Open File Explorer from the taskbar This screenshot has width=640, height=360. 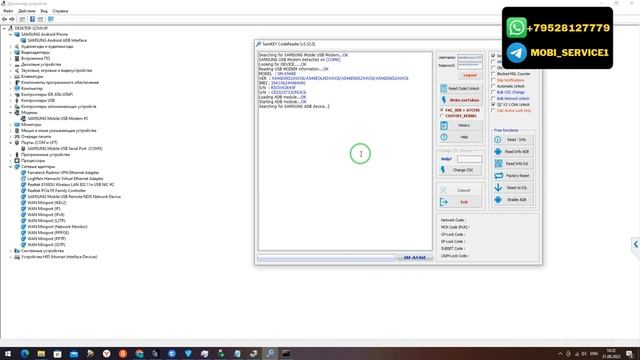(41, 354)
